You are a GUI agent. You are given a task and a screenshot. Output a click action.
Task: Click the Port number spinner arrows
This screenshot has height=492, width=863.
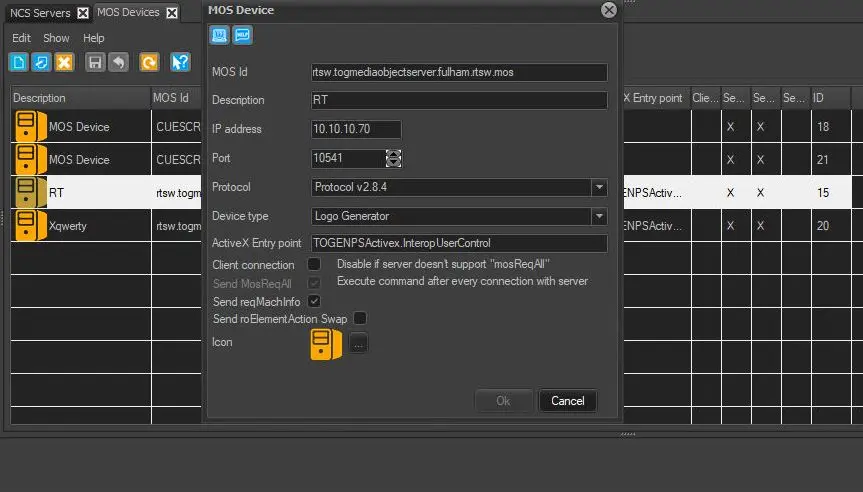(393, 158)
